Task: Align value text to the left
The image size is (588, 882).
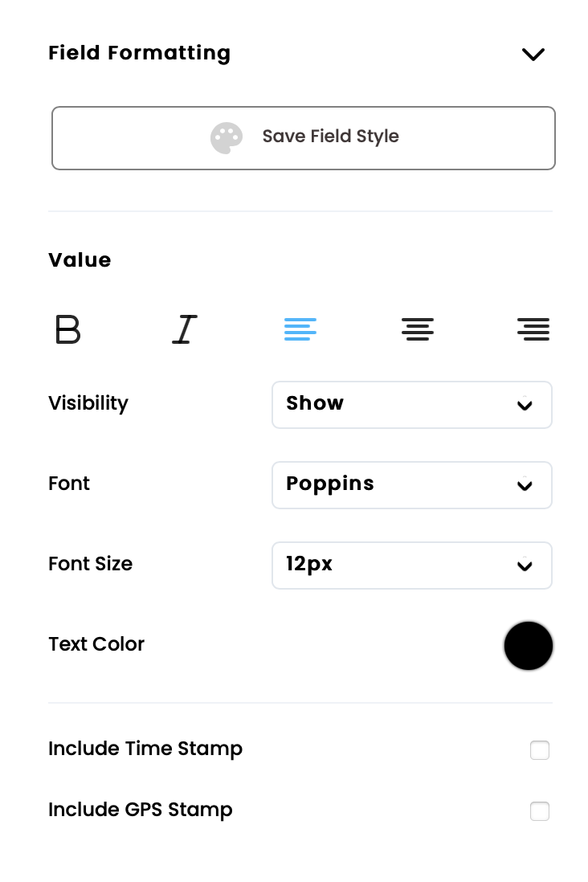Action: coord(300,329)
